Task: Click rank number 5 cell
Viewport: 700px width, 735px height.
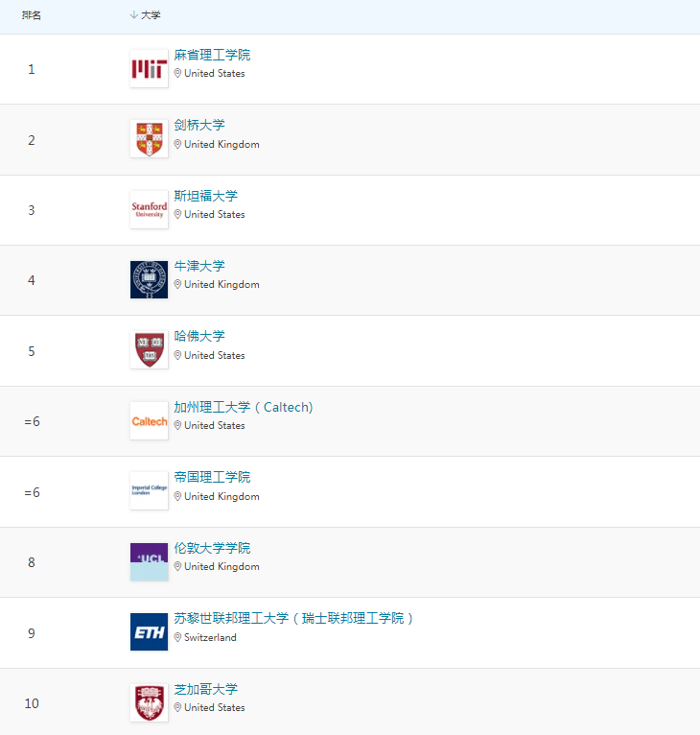Action: (32, 351)
